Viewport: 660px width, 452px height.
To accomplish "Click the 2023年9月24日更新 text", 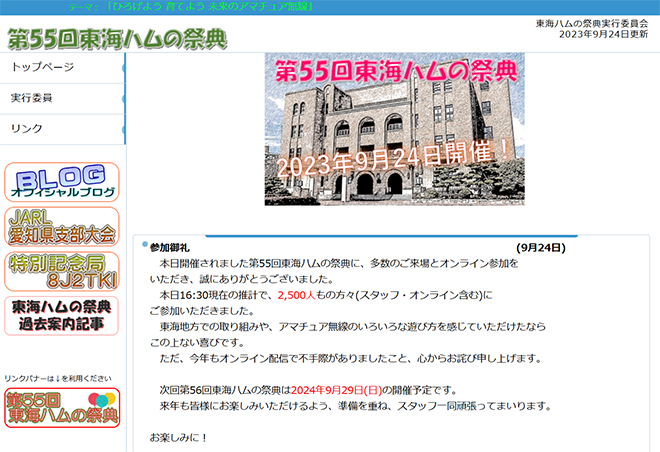I will click(x=604, y=34).
